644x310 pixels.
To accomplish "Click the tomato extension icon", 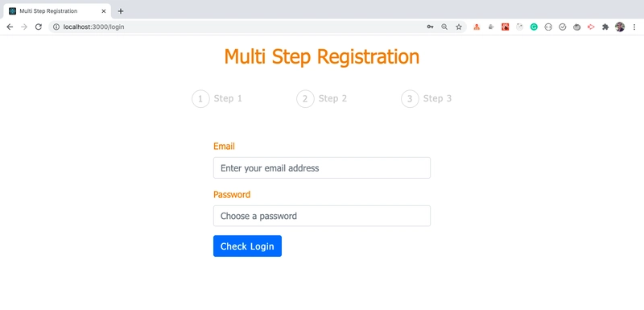I will pos(577,27).
